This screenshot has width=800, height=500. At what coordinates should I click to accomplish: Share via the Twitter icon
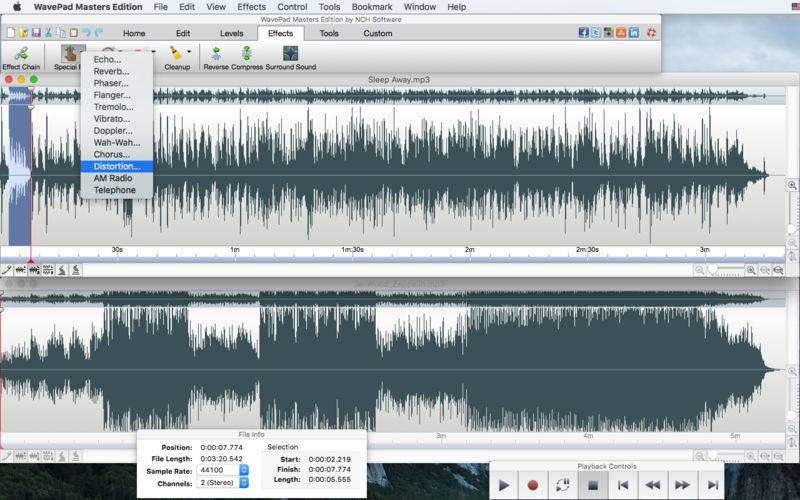tap(596, 33)
